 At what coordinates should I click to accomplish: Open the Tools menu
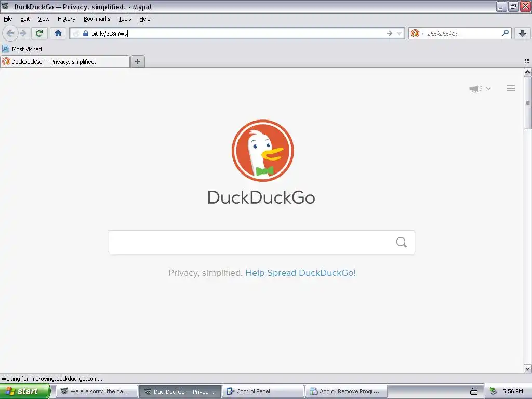(x=125, y=19)
